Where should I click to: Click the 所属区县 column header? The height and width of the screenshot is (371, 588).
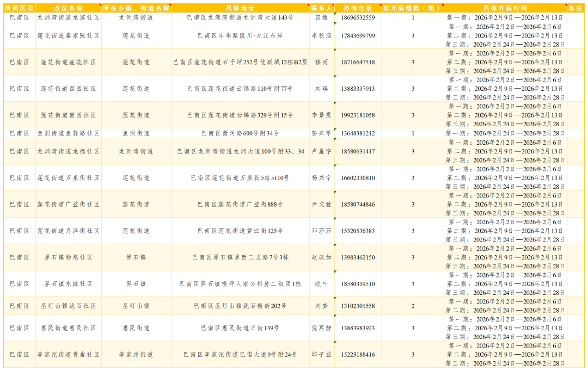click(20, 8)
